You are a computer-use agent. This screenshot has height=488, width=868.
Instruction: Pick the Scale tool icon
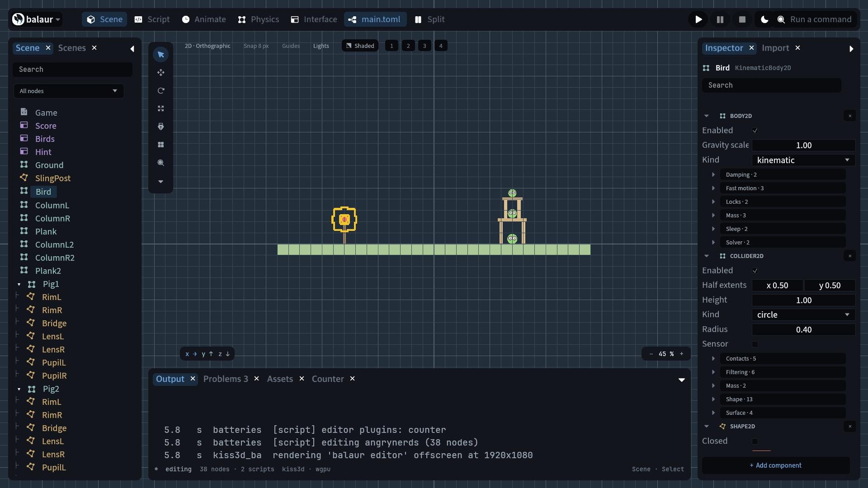pos(160,109)
